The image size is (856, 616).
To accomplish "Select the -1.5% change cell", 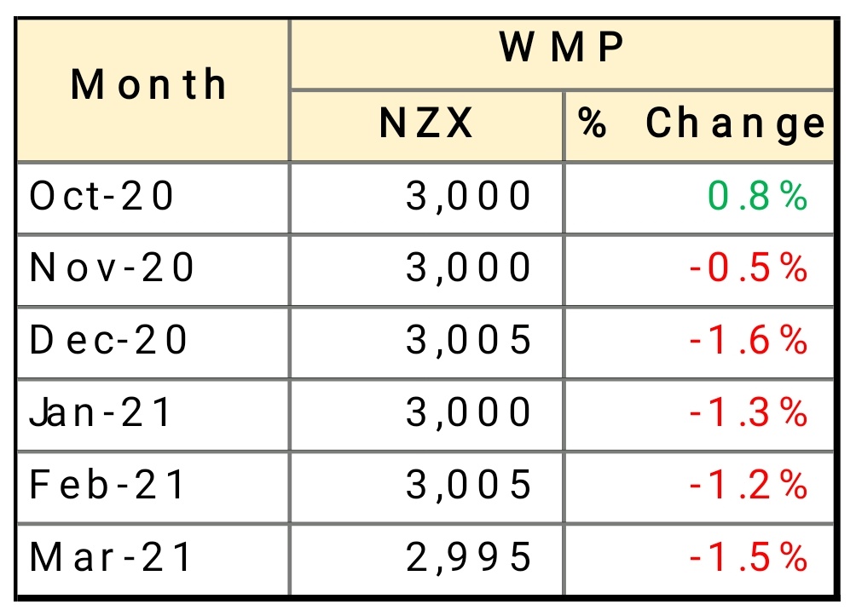I will [x=748, y=558].
